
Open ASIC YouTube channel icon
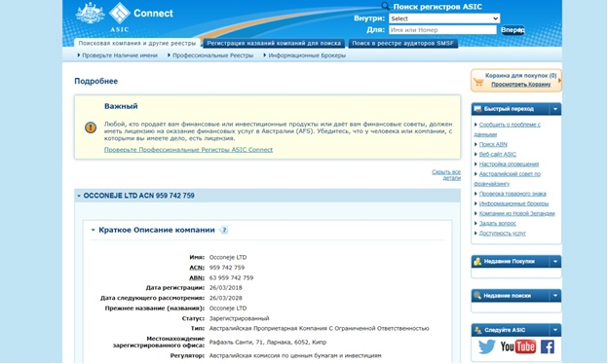click(517, 346)
